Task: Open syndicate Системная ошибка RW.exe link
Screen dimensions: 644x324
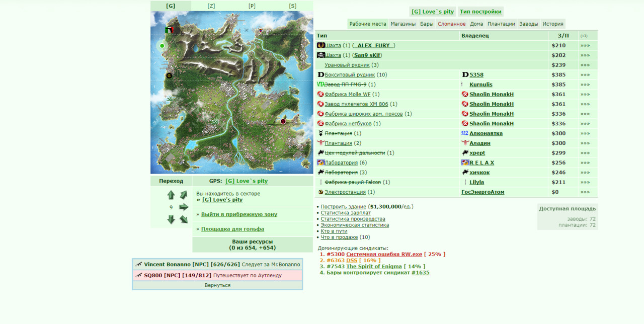Action: point(384,254)
